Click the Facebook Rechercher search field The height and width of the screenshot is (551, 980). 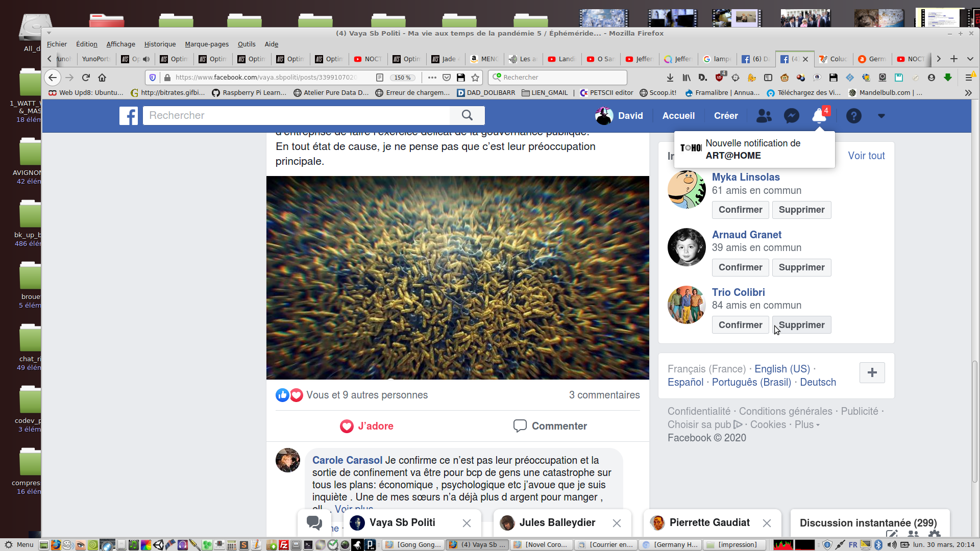click(296, 115)
